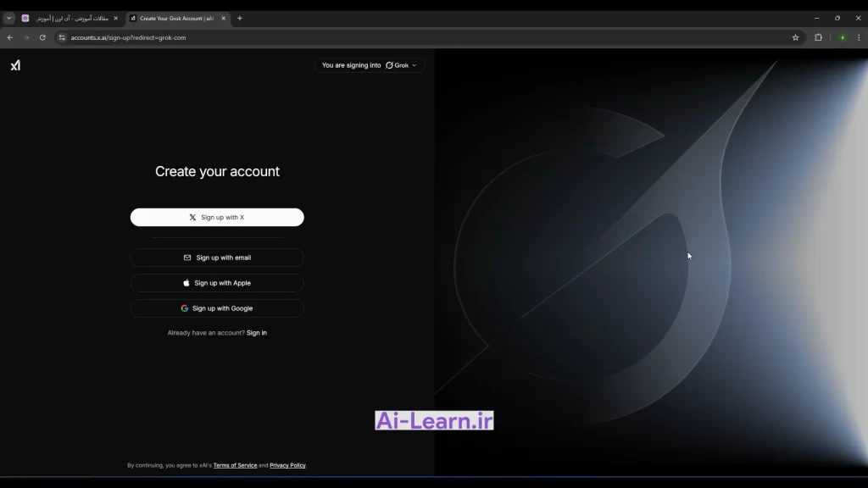Expand the Grok signing-into dropdown
The image size is (868, 488).
coord(370,65)
